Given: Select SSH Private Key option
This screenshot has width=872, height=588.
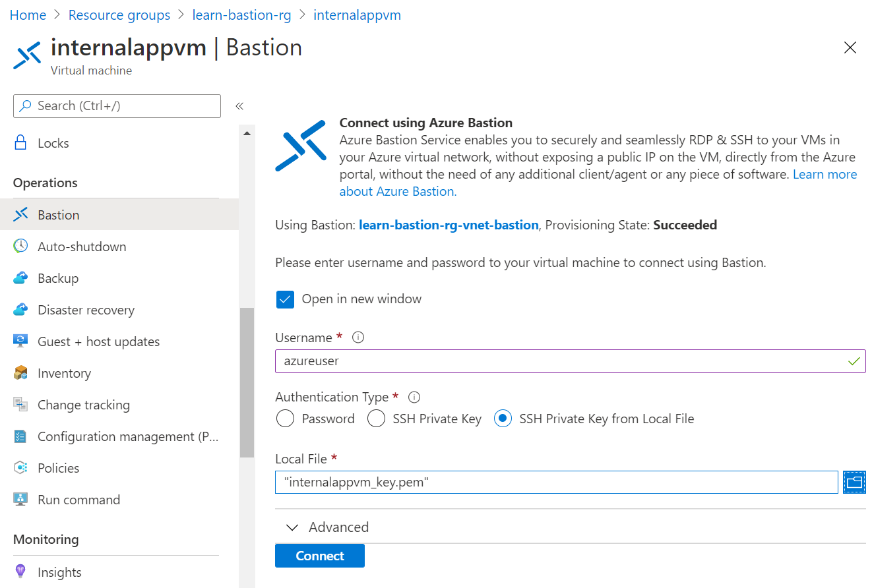Looking at the screenshot, I should pos(376,419).
